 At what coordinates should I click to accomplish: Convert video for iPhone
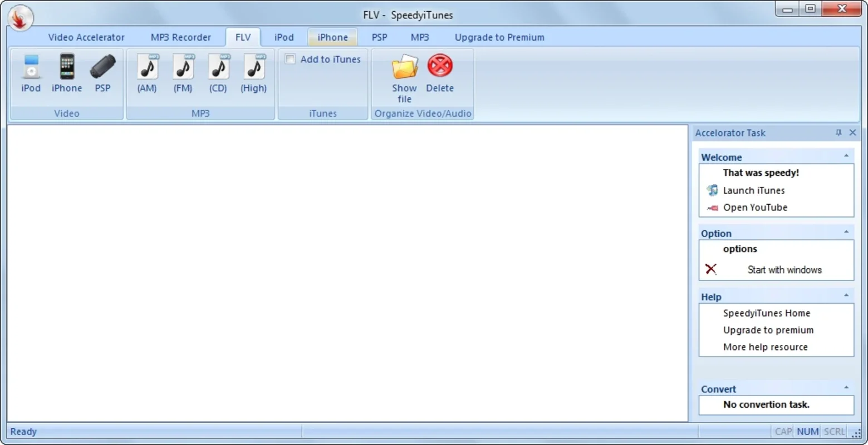[67, 73]
